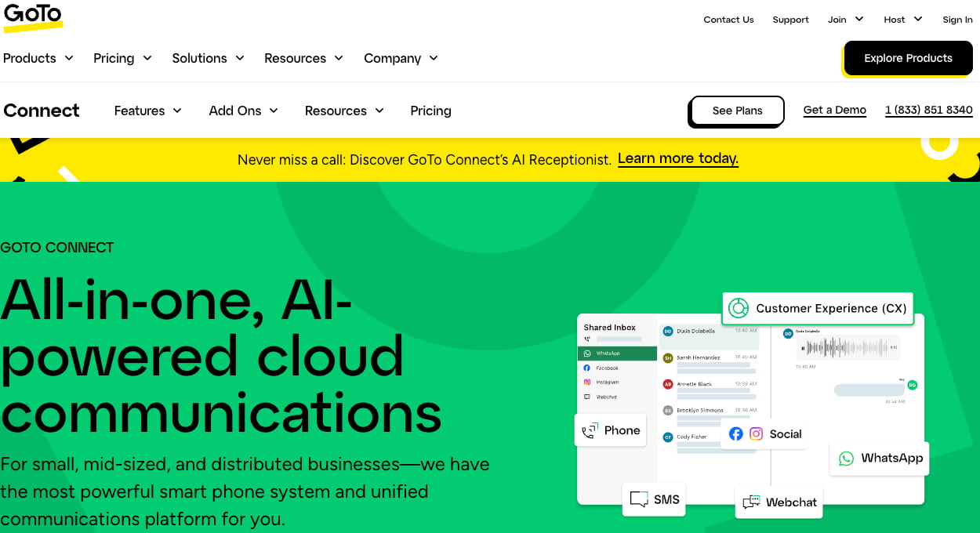Select WhatsApp row in Shared Inbox
980x533 pixels.
[x=617, y=354]
